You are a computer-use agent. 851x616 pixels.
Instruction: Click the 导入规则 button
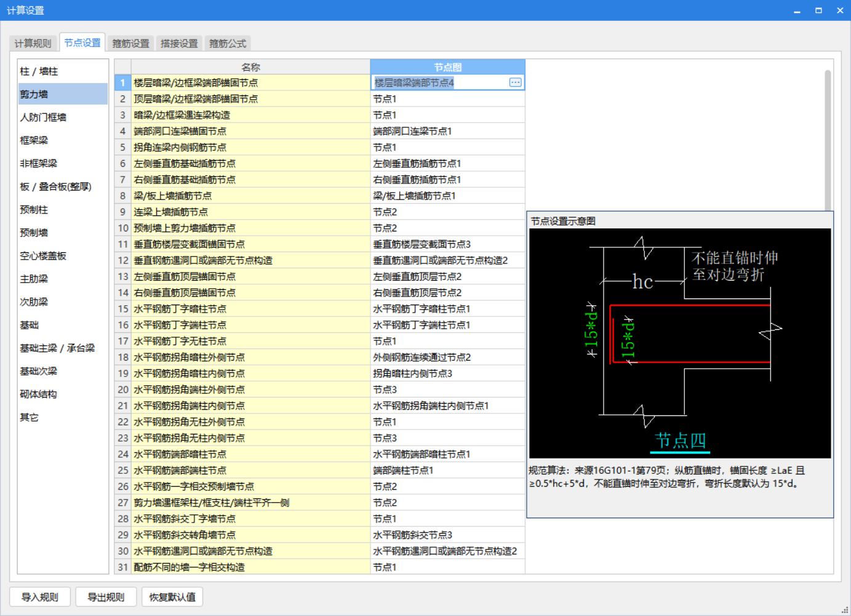pos(40,597)
